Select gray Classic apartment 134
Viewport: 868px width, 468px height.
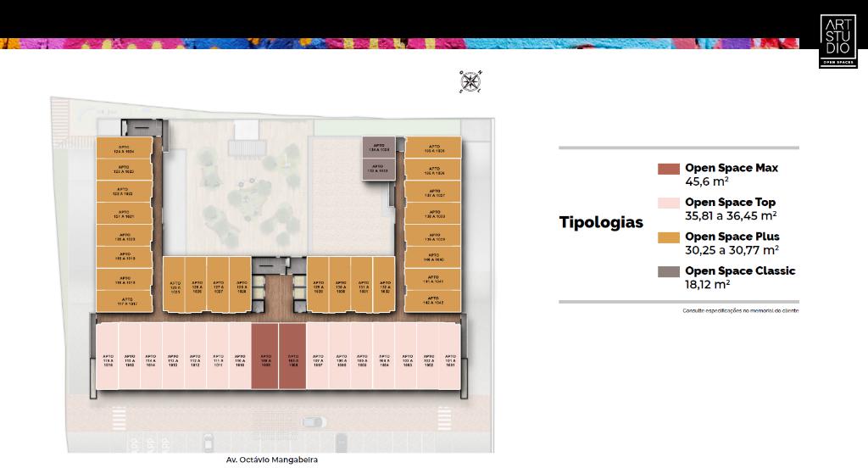coord(378,148)
